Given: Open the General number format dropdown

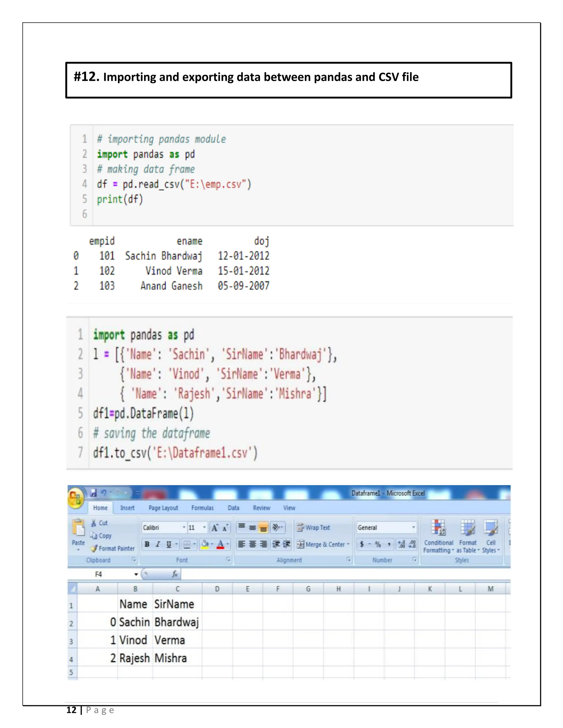Looking at the screenshot, I should (x=413, y=527).
